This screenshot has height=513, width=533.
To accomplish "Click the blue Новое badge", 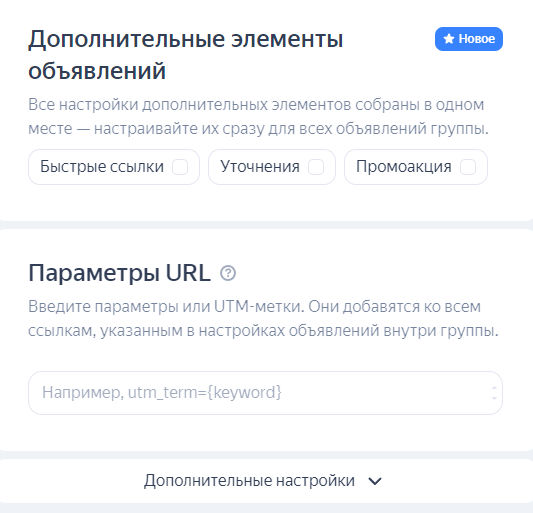I will click(469, 39).
